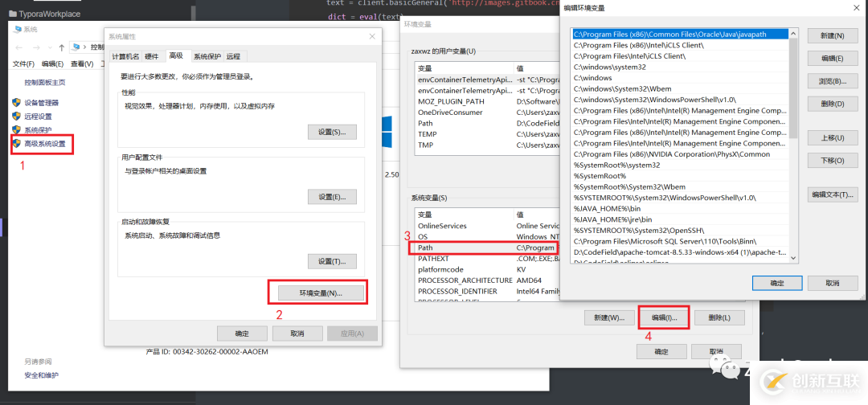Select the %JAVA_HOME%\bin entry
This screenshot has height=405, width=868.
point(680,209)
